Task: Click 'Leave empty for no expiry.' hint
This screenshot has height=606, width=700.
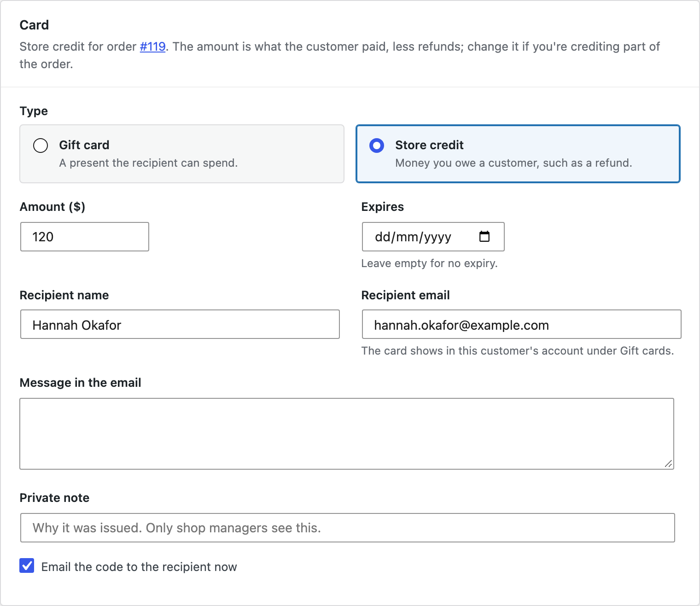Action: (429, 263)
